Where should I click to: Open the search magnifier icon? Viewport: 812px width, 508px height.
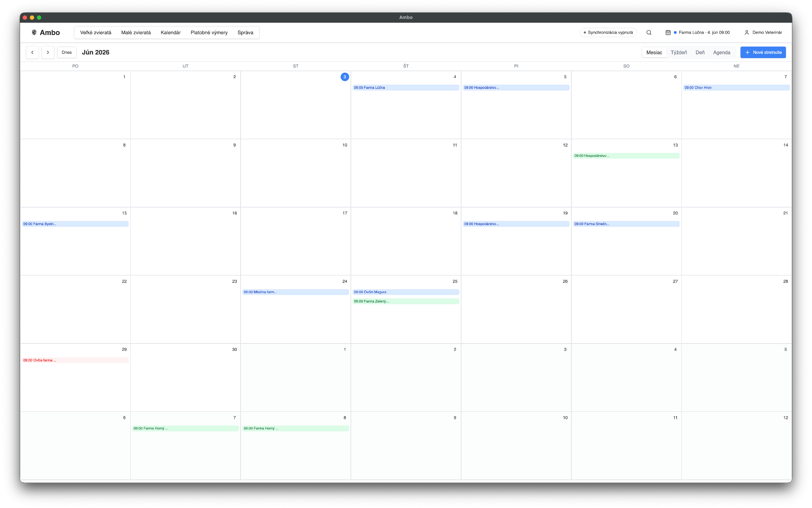click(x=649, y=32)
